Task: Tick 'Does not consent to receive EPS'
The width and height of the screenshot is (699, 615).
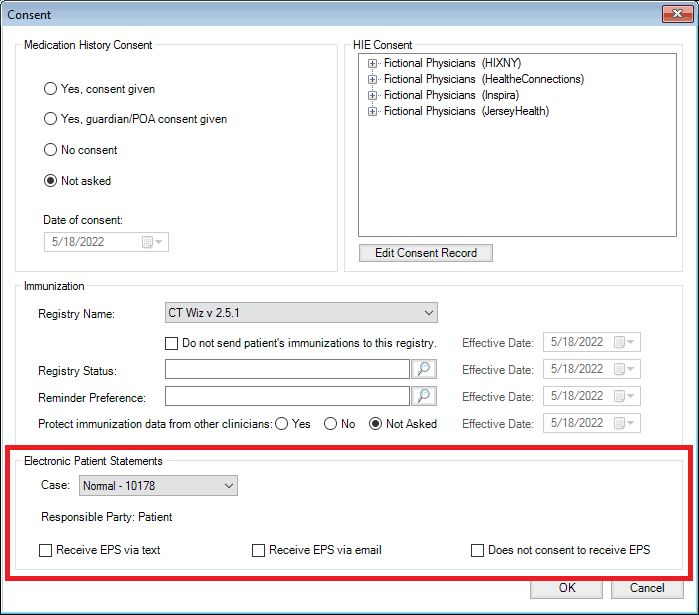Action: 478,550
